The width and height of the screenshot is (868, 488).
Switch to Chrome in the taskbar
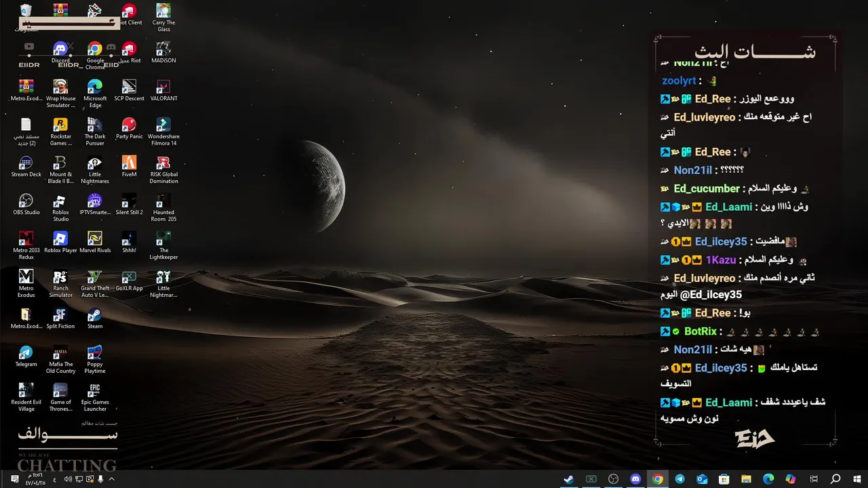(658, 479)
